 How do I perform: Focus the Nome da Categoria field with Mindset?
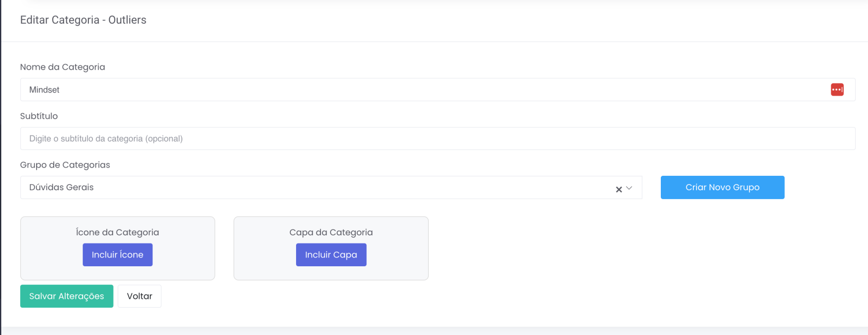tap(413, 90)
